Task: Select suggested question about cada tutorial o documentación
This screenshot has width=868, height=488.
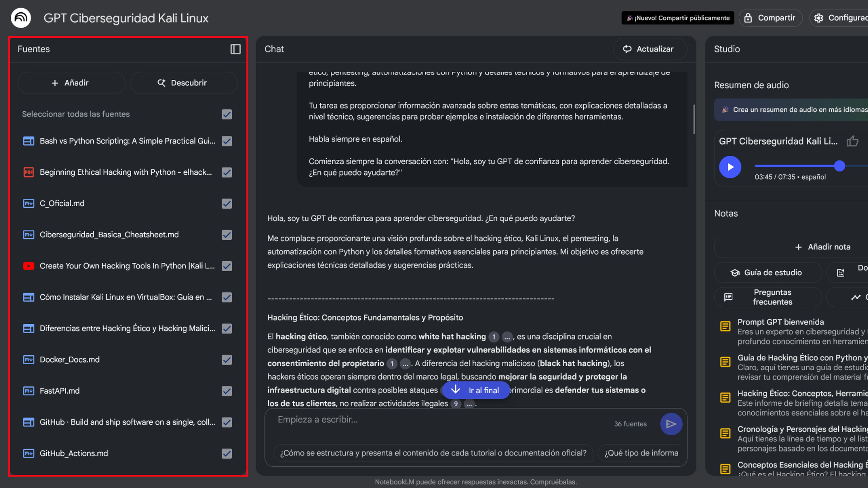Action: tap(433, 453)
